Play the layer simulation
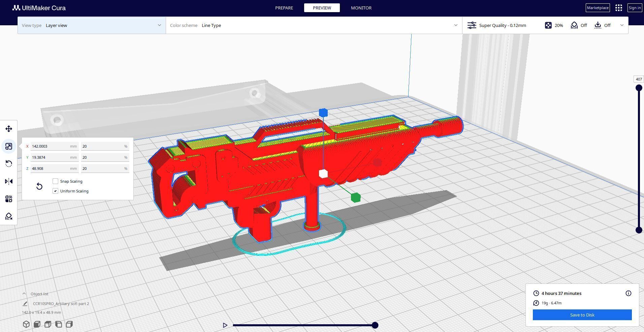The image size is (644, 332). pyautogui.click(x=225, y=325)
